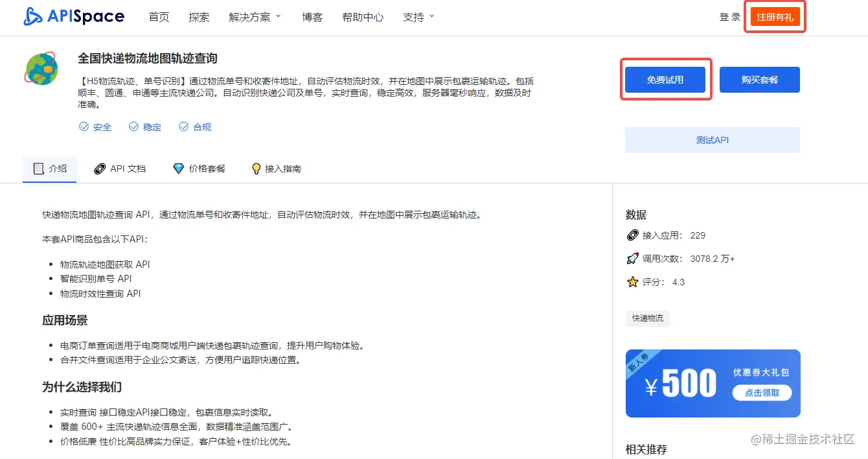Screen dimensions: 868x459
Task: Click the 免费试用 button
Action: [665, 80]
